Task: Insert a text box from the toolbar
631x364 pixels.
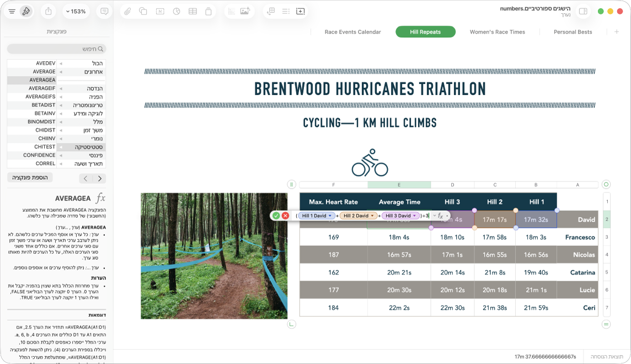Action: tap(160, 11)
